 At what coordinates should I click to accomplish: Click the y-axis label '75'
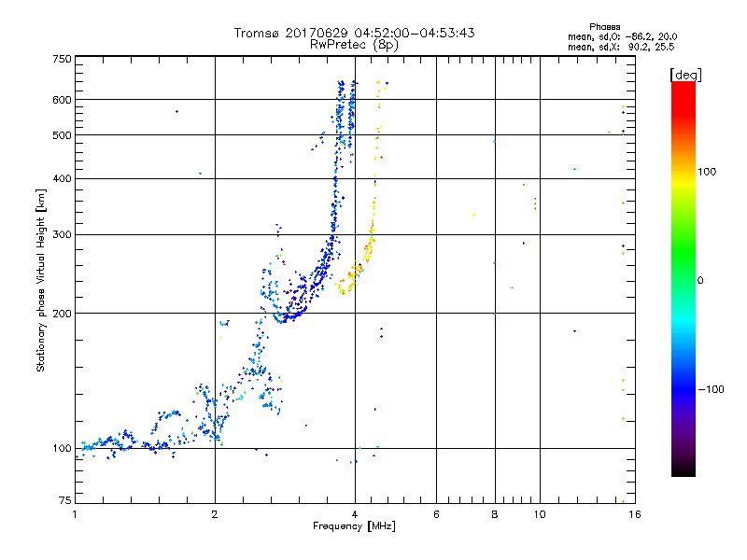[65, 500]
